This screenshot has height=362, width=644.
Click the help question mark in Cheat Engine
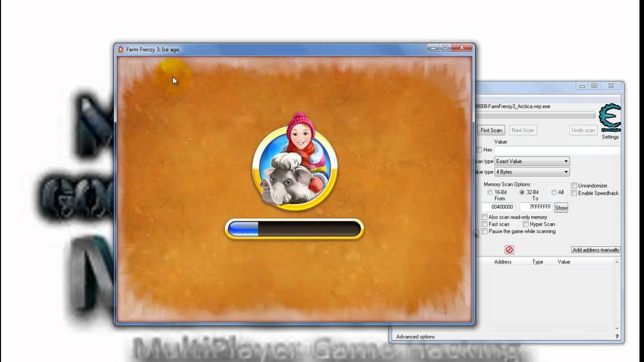pos(617,337)
